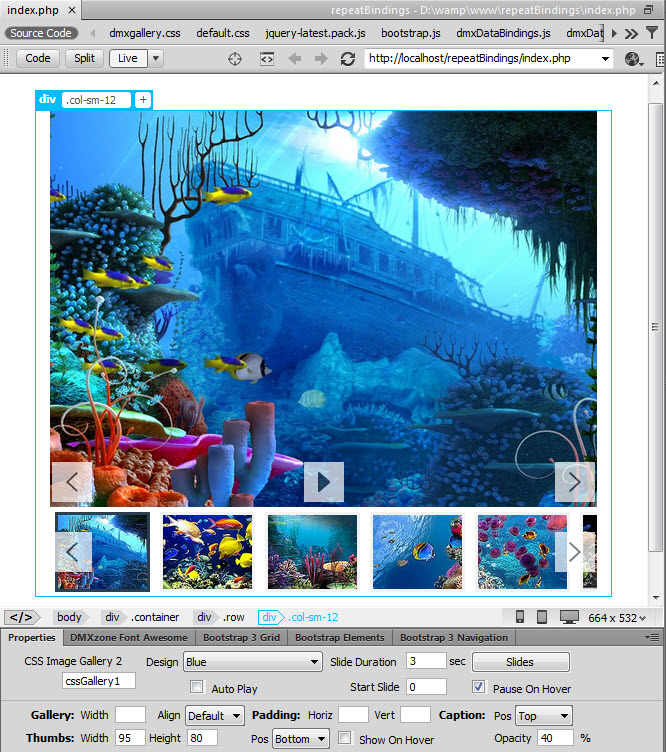Viewport: 666px width, 752px height.
Task: Go forward with the right arrow icon
Action: coord(321,59)
